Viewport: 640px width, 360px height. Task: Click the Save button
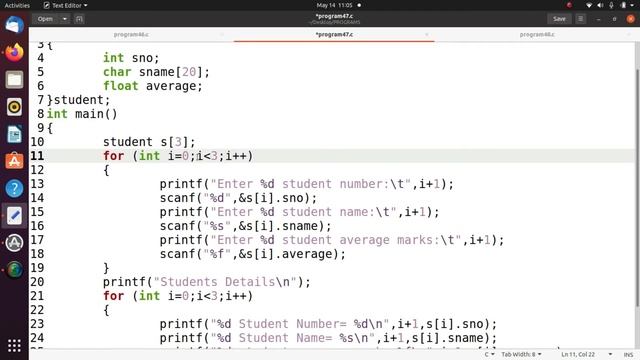tap(559, 19)
